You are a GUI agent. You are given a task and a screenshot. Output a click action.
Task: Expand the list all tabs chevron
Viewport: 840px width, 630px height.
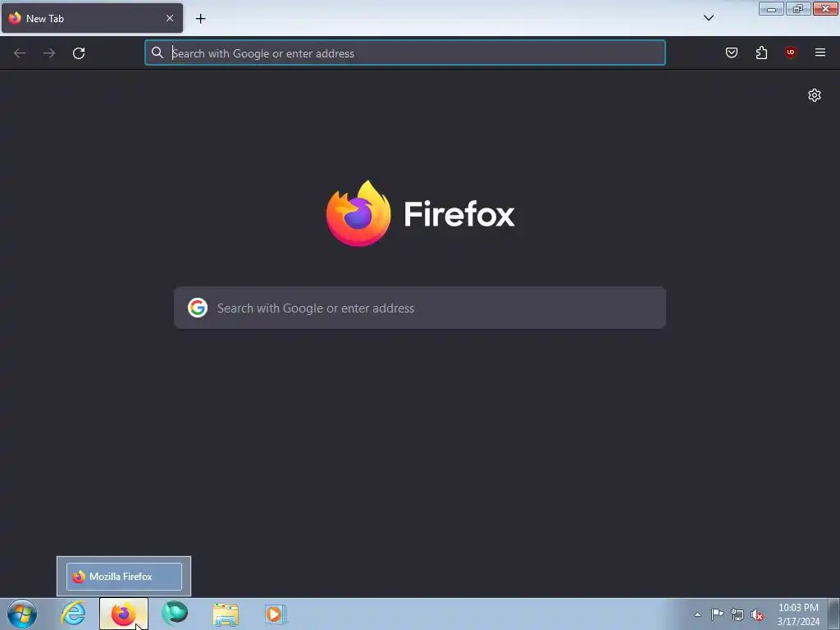[708, 18]
